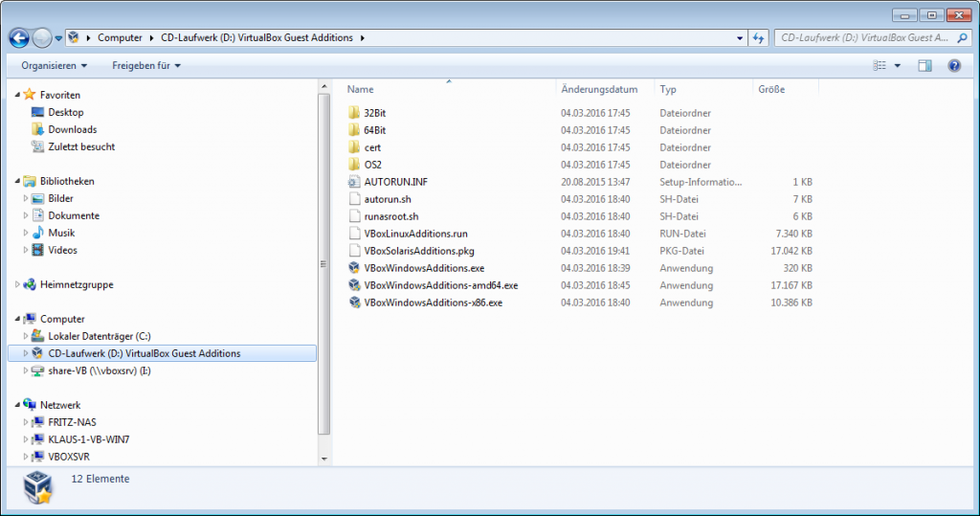Select CD-Laufwerk (D:) VirtualBox Guest Additions tree item
The image size is (980, 516).
[x=163, y=353]
